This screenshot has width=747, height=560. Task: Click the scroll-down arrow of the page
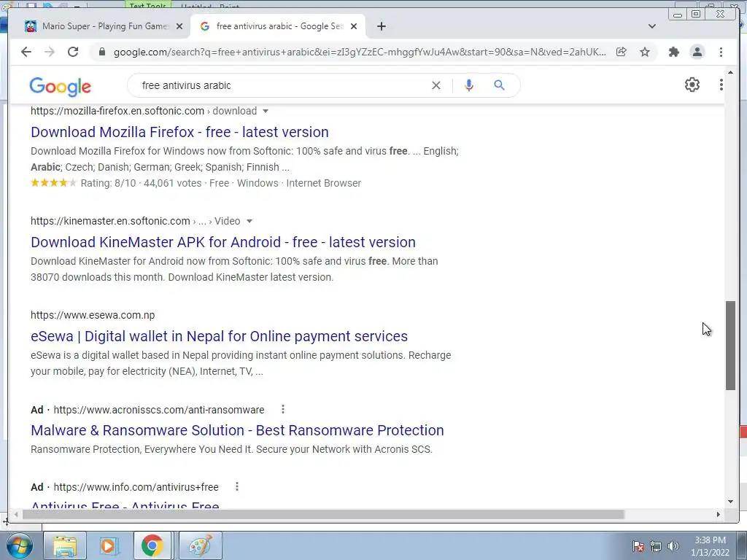click(x=730, y=502)
